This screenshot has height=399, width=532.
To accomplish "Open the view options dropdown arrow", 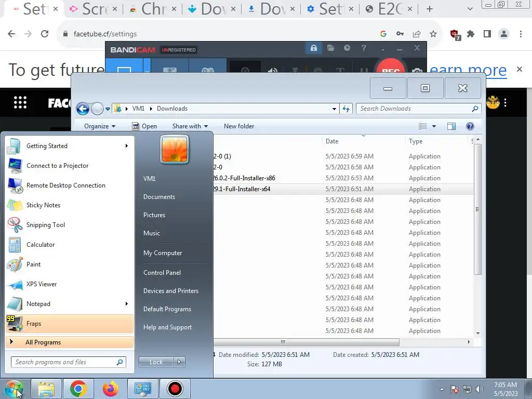I will click(x=434, y=126).
